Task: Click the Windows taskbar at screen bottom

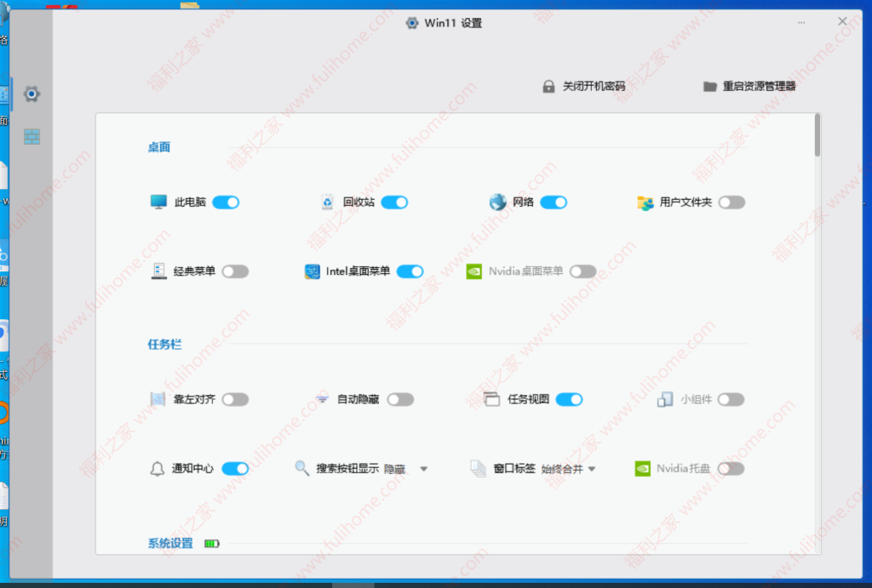Action: [436, 584]
